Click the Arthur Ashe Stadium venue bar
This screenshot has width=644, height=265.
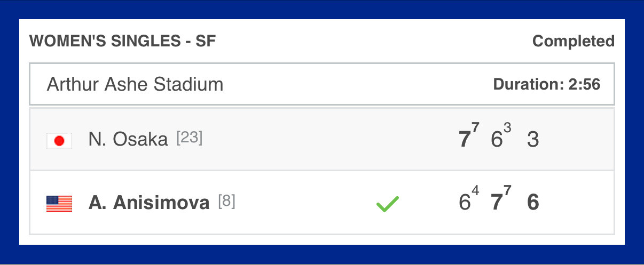(x=322, y=84)
